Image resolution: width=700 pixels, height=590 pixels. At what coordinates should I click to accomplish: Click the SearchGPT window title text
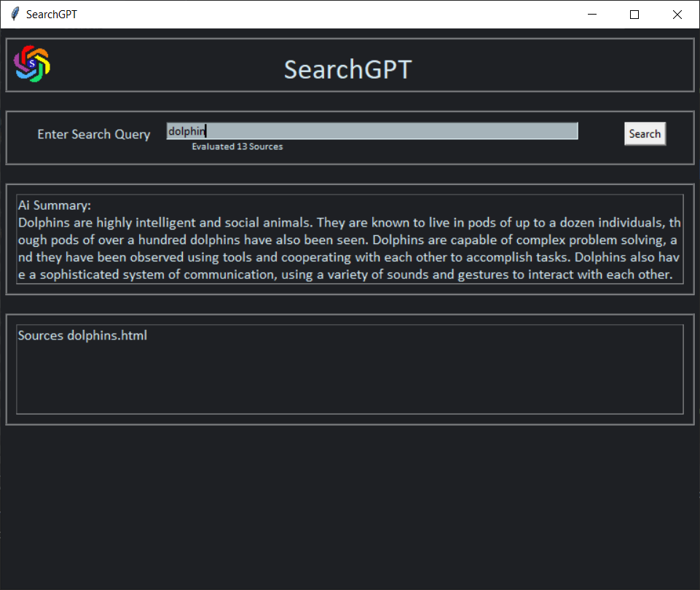51,15
